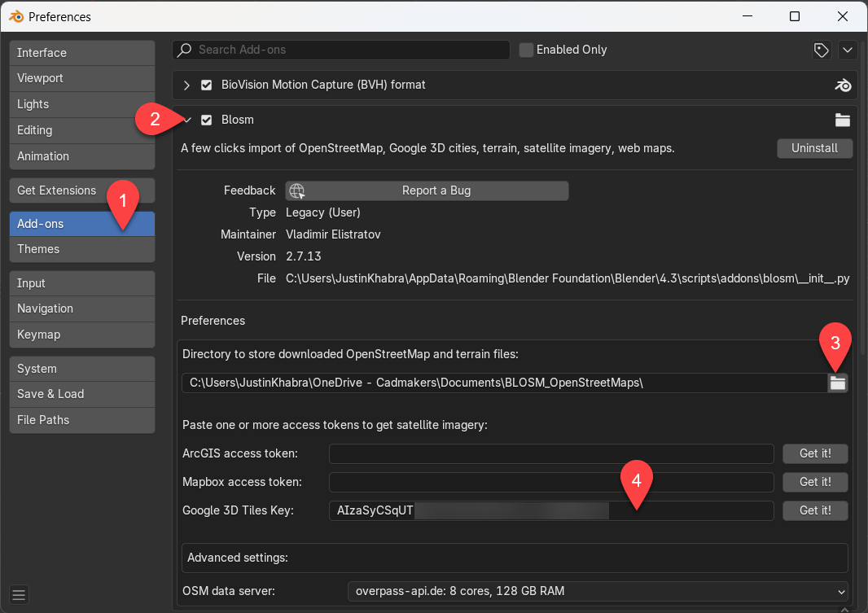Toggle the Enabled Only checkbox

pyautogui.click(x=526, y=50)
